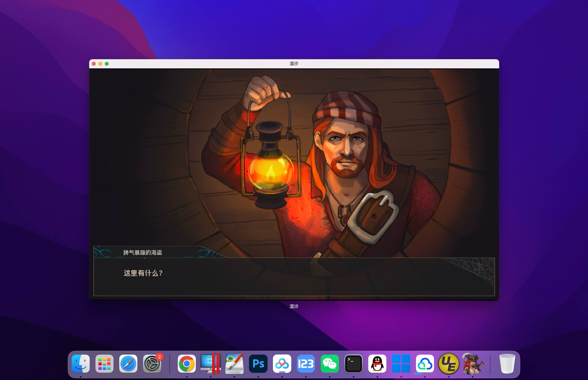The image size is (588, 380).
Task: Open the paintbrush image app in Dock
Action: 234,363
